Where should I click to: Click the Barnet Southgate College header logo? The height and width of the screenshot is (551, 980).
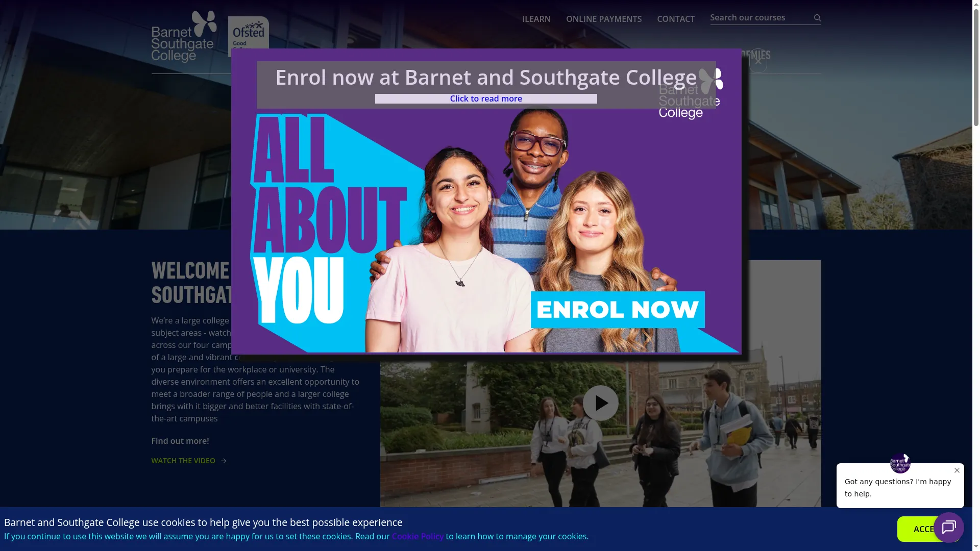pos(184,37)
